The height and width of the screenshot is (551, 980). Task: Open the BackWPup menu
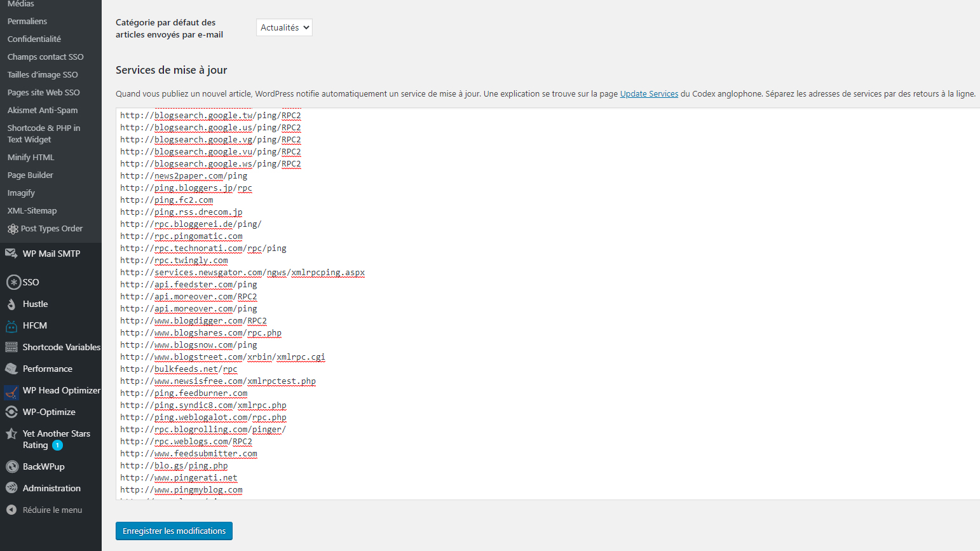pyautogui.click(x=44, y=466)
